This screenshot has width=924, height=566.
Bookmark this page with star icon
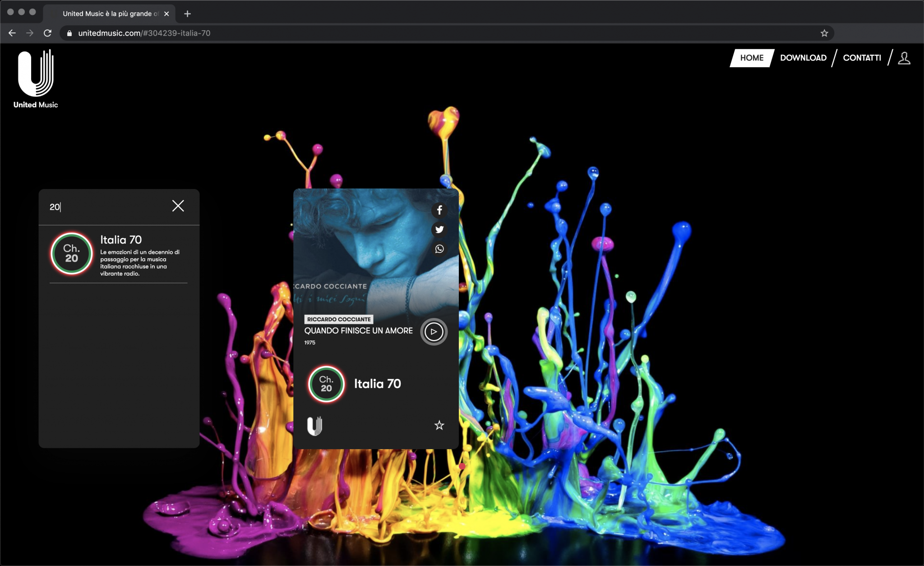coord(824,33)
